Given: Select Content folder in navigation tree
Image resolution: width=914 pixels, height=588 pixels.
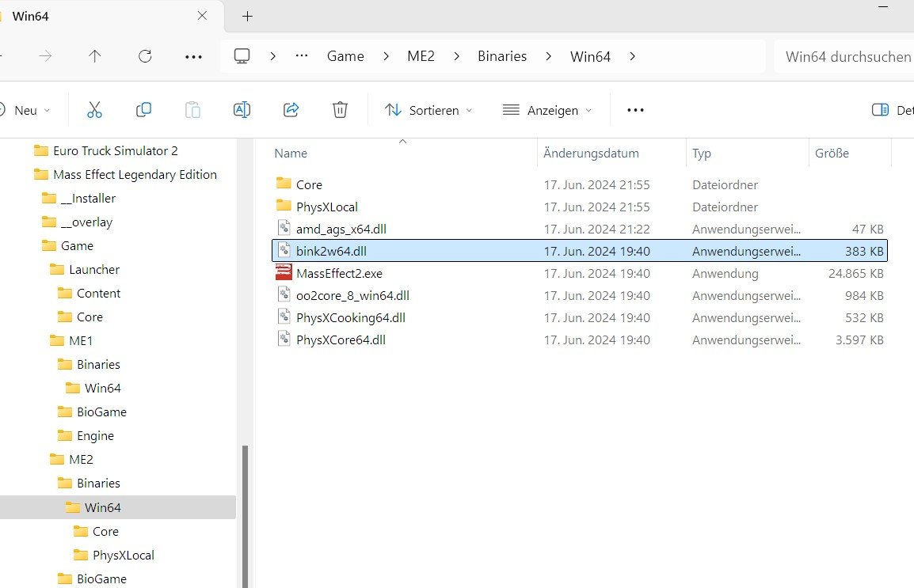Looking at the screenshot, I should [98, 294].
